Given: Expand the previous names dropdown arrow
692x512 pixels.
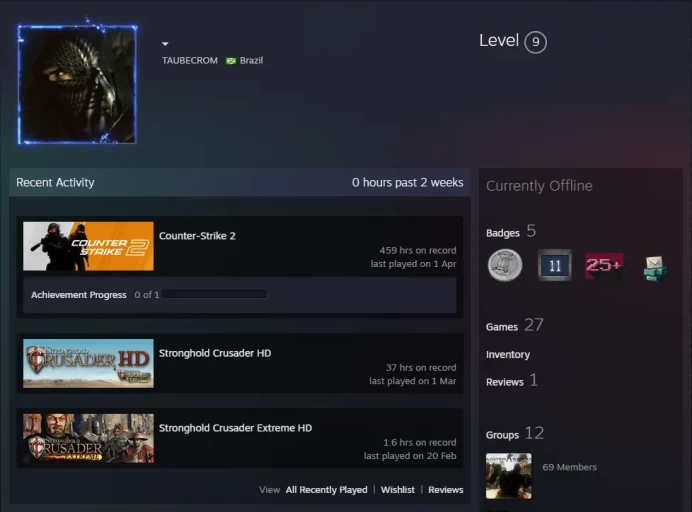Looking at the screenshot, I should pos(165,44).
